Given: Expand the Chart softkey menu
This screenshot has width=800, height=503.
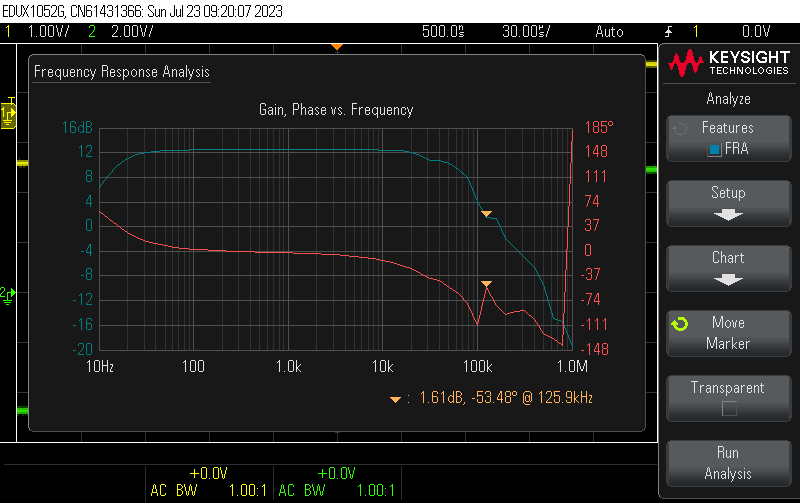Looking at the screenshot, I should (x=728, y=267).
